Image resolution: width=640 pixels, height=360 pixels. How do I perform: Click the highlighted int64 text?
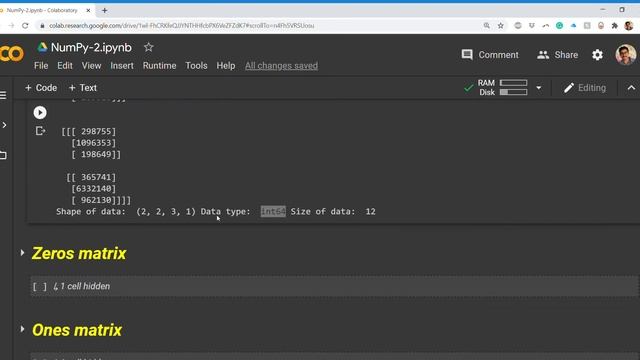(273, 211)
